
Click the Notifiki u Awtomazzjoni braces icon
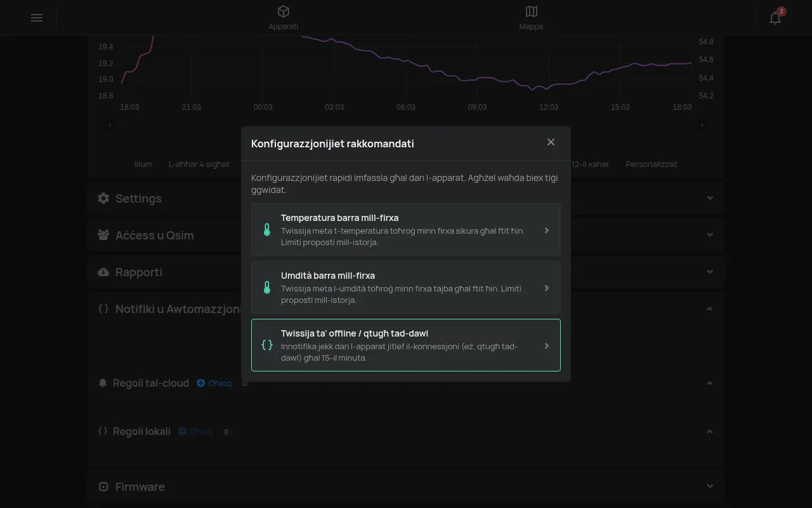pos(103,309)
